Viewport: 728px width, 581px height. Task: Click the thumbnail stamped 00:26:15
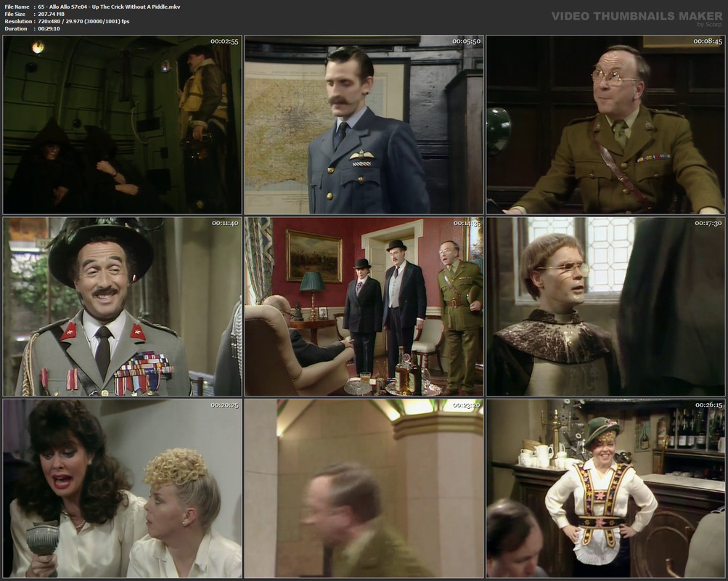click(x=605, y=489)
